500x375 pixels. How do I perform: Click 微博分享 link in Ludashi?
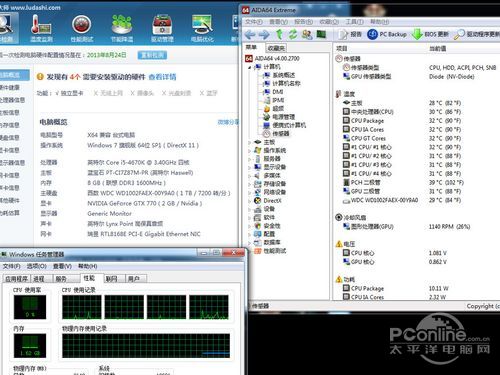tap(228, 122)
